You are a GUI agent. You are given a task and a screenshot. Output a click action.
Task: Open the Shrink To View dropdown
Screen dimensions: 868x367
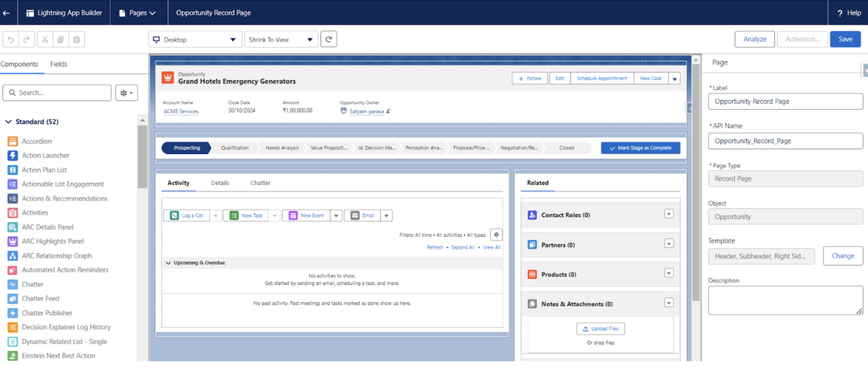click(281, 39)
